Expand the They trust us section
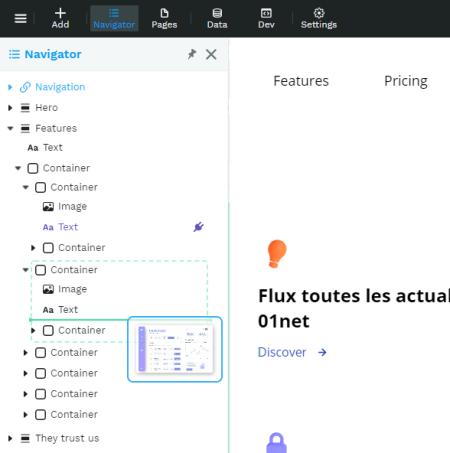The width and height of the screenshot is (450, 453). pos(10,438)
